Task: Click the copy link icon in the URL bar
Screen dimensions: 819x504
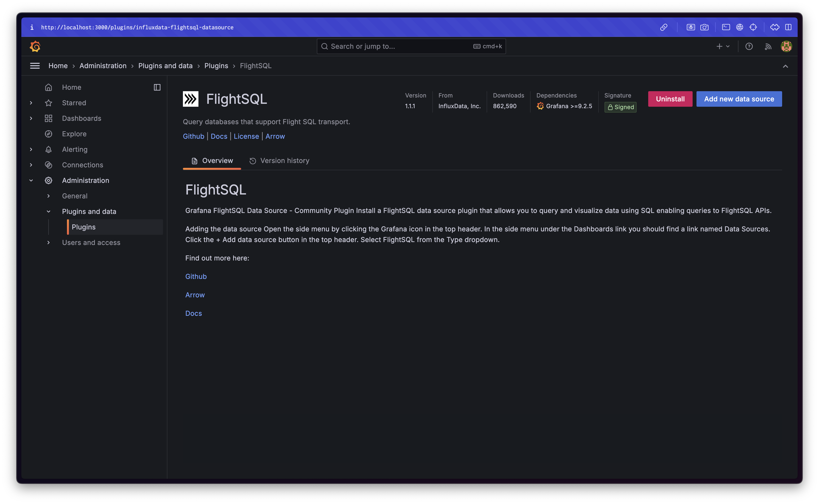Action: pyautogui.click(x=663, y=27)
